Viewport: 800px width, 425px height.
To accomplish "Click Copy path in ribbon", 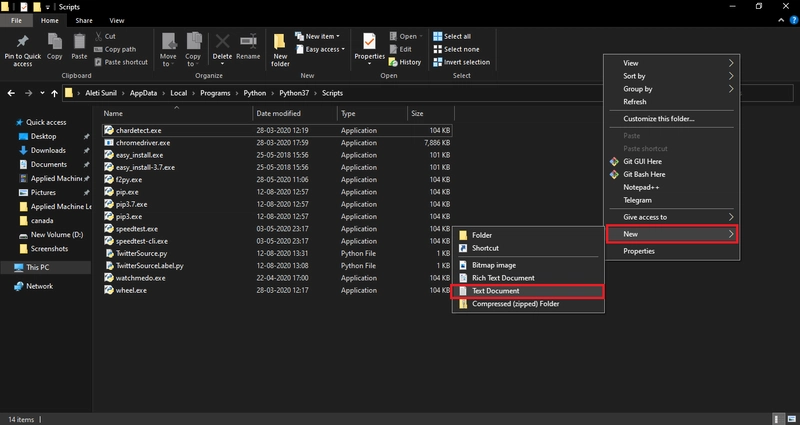I will click(x=115, y=49).
